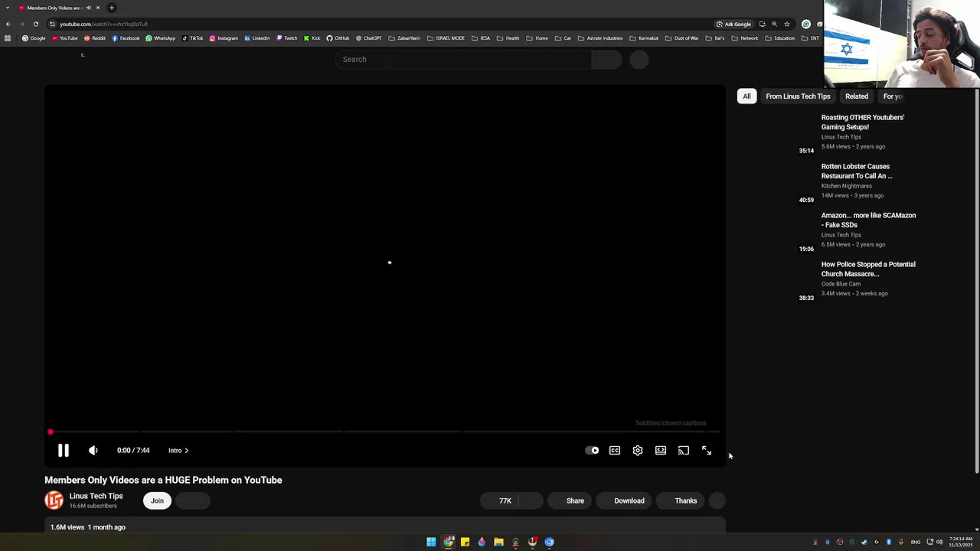Viewport: 980px width, 551px height.
Task: Open Rotten Lobster Causes Restaurant video
Action: 857,171
